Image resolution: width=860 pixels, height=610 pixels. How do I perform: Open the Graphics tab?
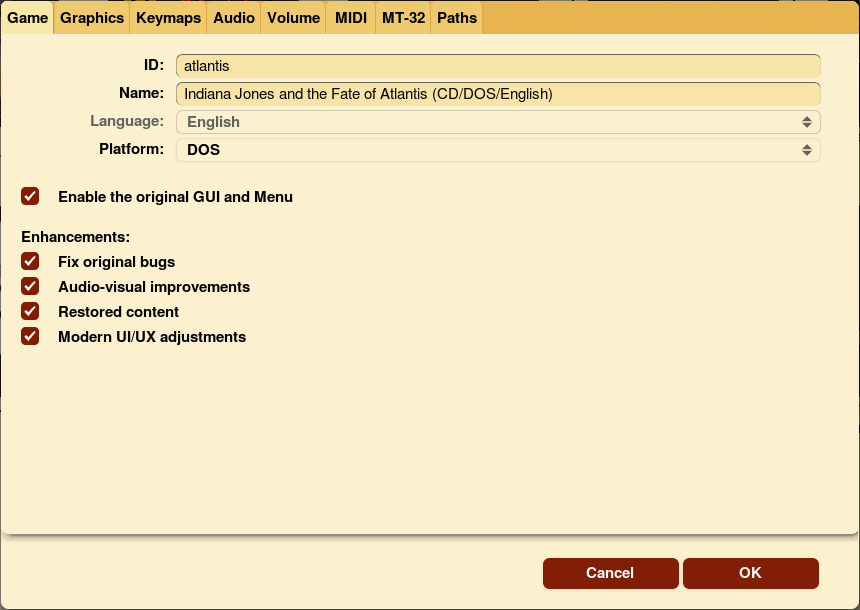click(x=92, y=18)
